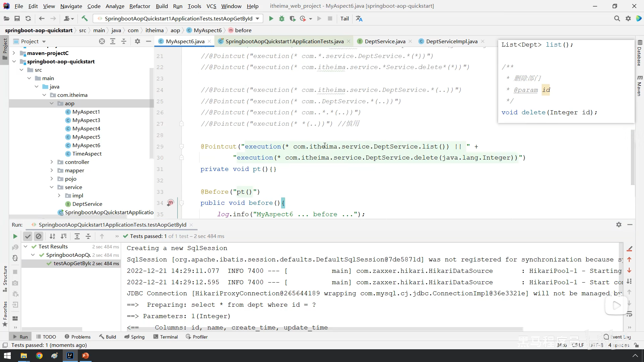The width and height of the screenshot is (644, 362).
Task: Expand all test results
Action: coord(77,236)
